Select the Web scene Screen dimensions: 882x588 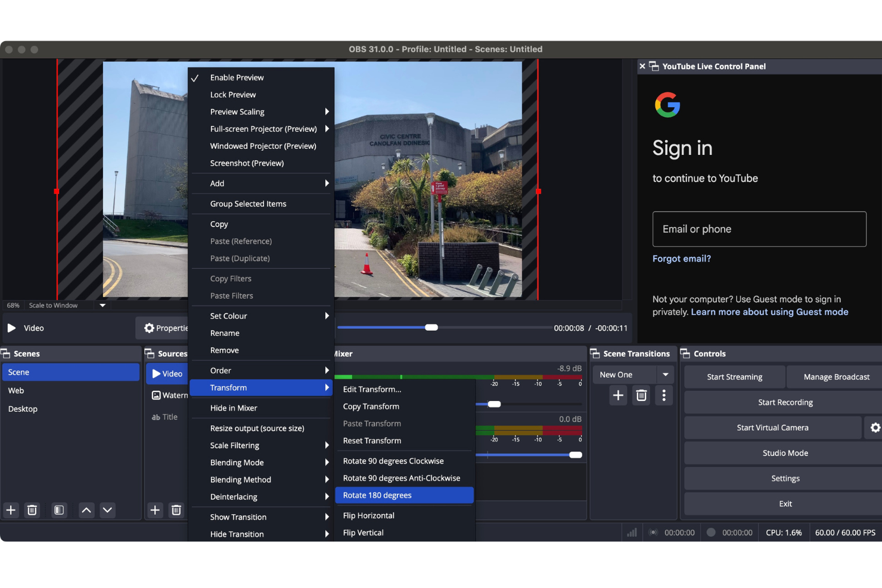coord(71,391)
